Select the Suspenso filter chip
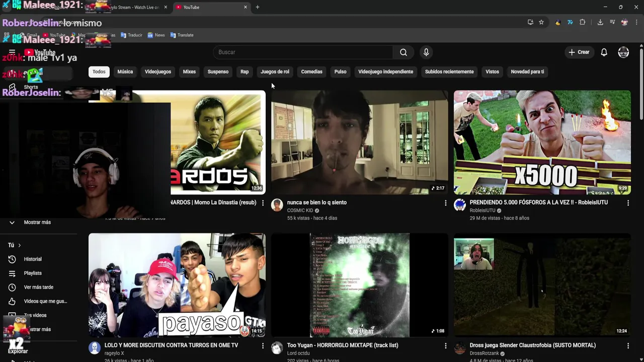The height and width of the screenshot is (362, 644). pyautogui.click(x=218, y=71)
